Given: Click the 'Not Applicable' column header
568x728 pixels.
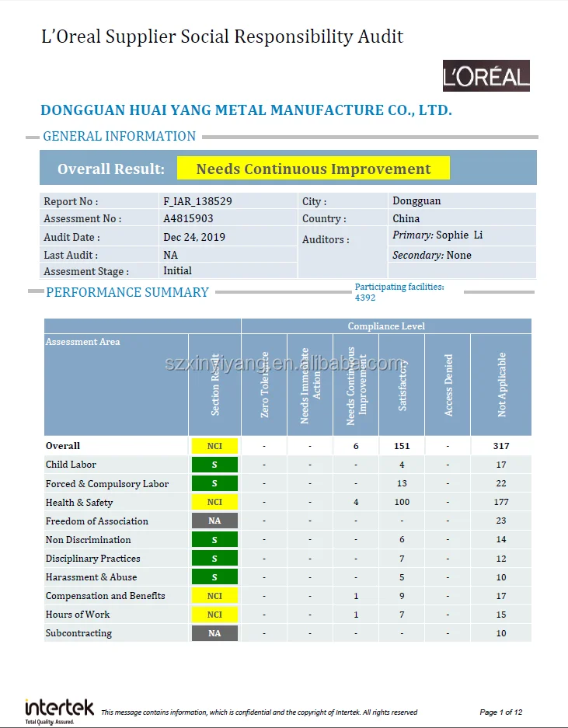Looking at the screenshot, I should pyautogui.click(x=502, y=385).
